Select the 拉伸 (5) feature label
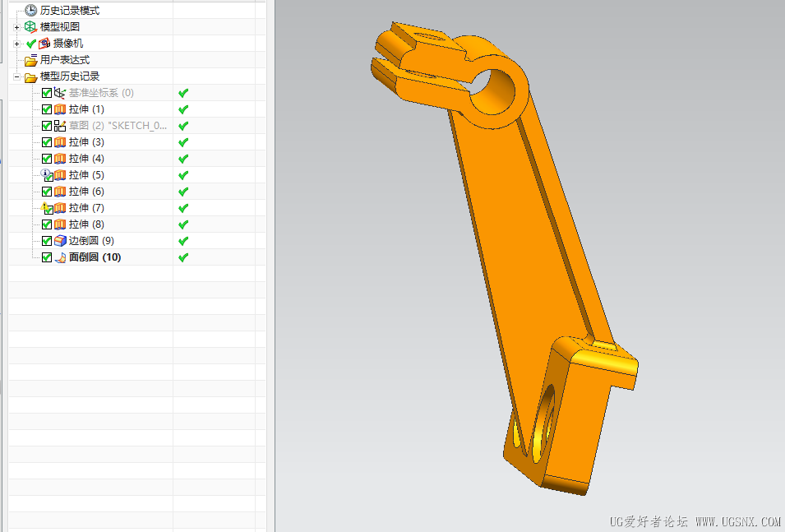 click(x=86, y=175)
